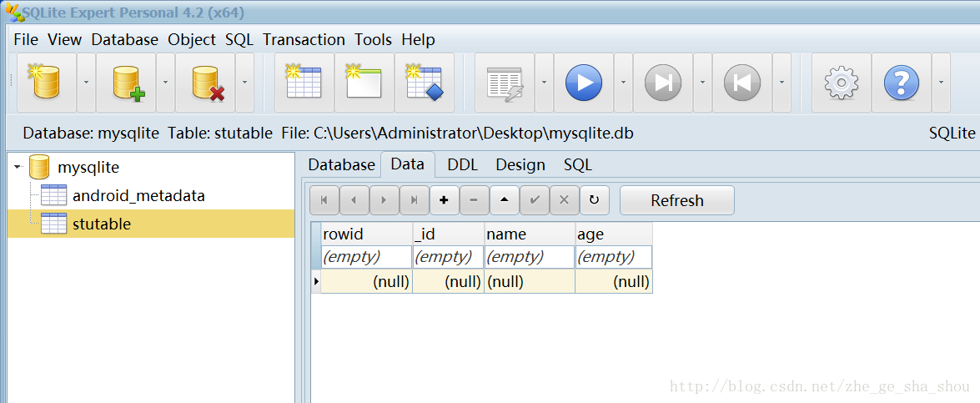Click the _id column header
The image size is (980, 403).
[448, 234]
